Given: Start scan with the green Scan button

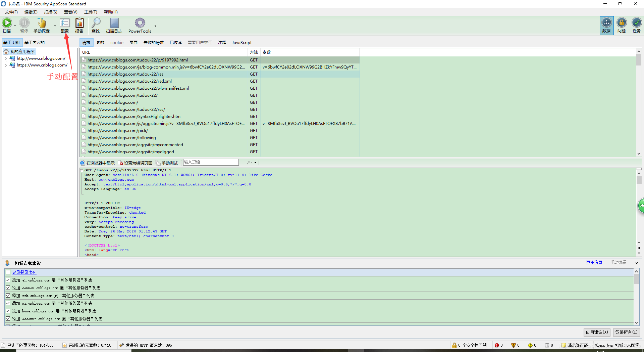Looking at the screenshot, I should point(7,23).
